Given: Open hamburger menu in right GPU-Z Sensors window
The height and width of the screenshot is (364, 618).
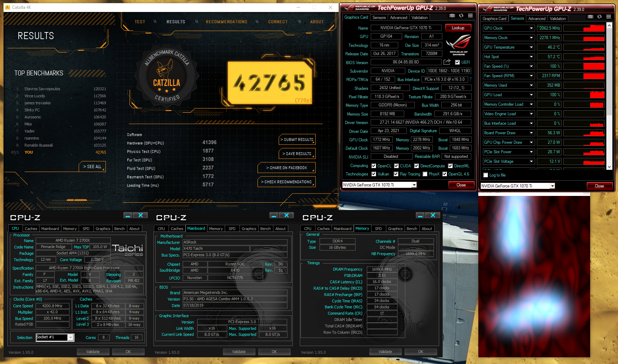Looking at the screenshot, I should pos(608,17).
